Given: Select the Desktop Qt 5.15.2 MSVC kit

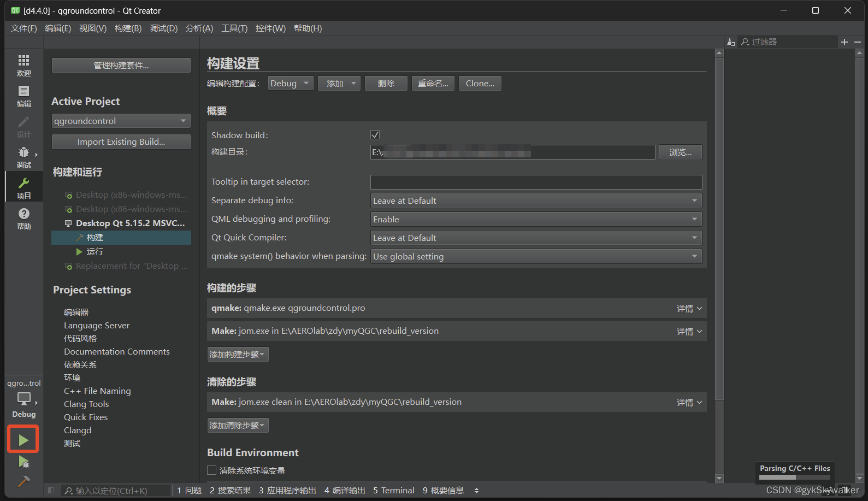Looking at the screenshot, I should click(125, 223).
